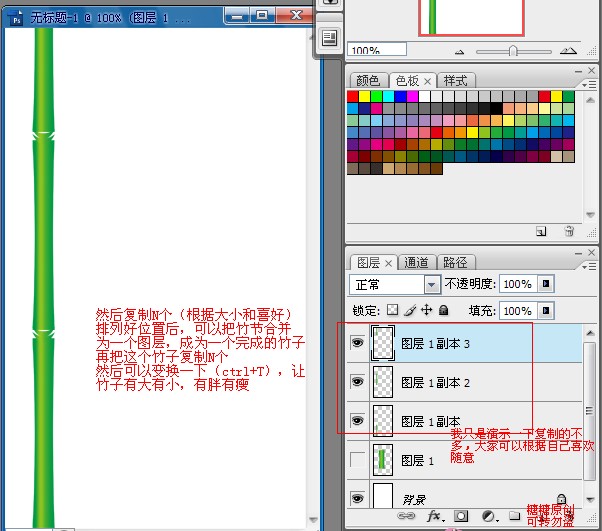Click the 背景 layer thumbnail

[383, 496]
